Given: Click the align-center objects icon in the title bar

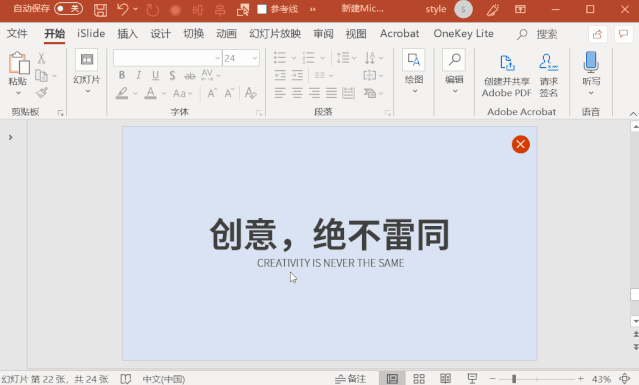Looking at the screenshot, I should click(x=198, y=10).
